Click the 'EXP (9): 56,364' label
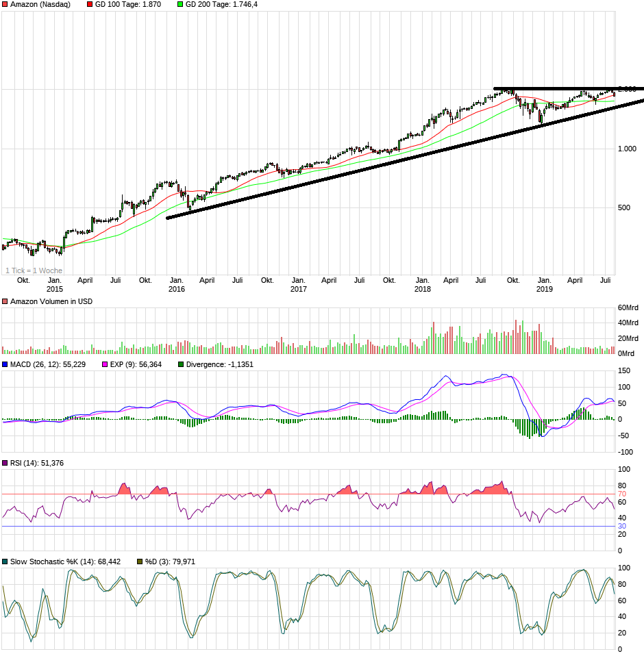644x656 pixels. coord(136,364)
